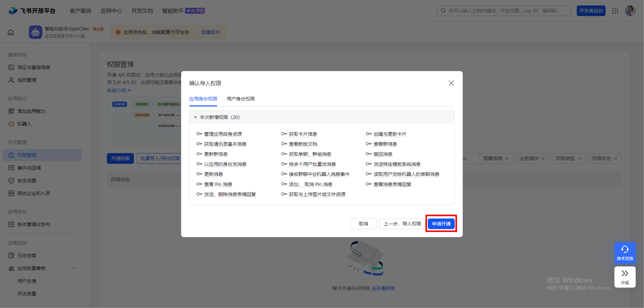Click the 申请开通 button
Image resolution: width=644 pixels, height=308 pixels.
tap(441, 224)
